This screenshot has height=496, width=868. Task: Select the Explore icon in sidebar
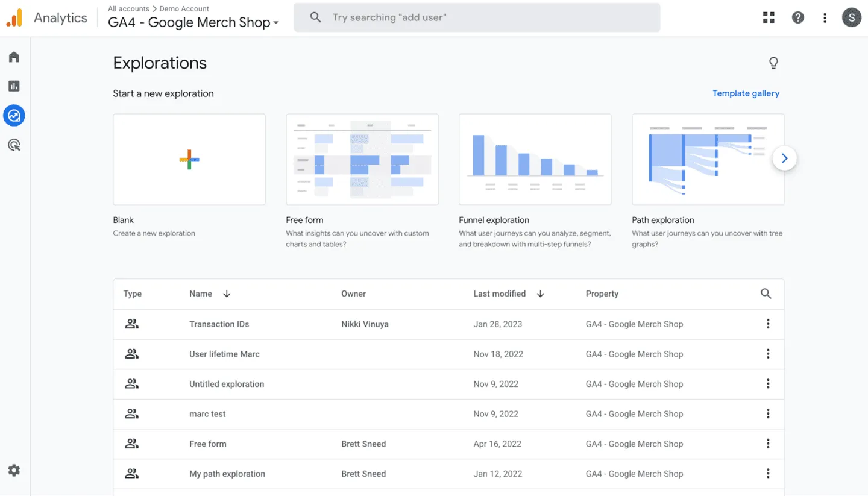tap(14, 115)
